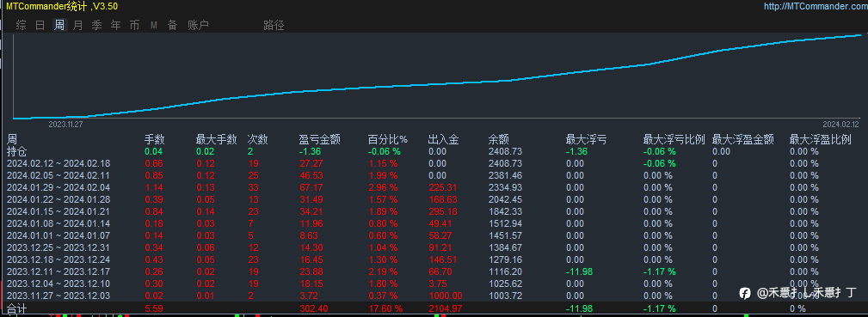Click the 合计 totals row label

click(16, 308)
